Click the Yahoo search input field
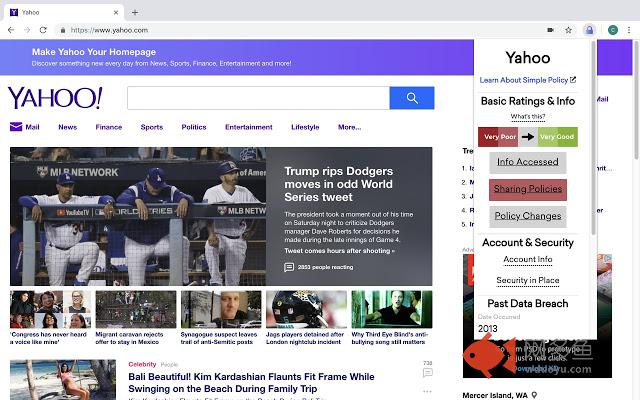640x400 pixels. (258, 98)
